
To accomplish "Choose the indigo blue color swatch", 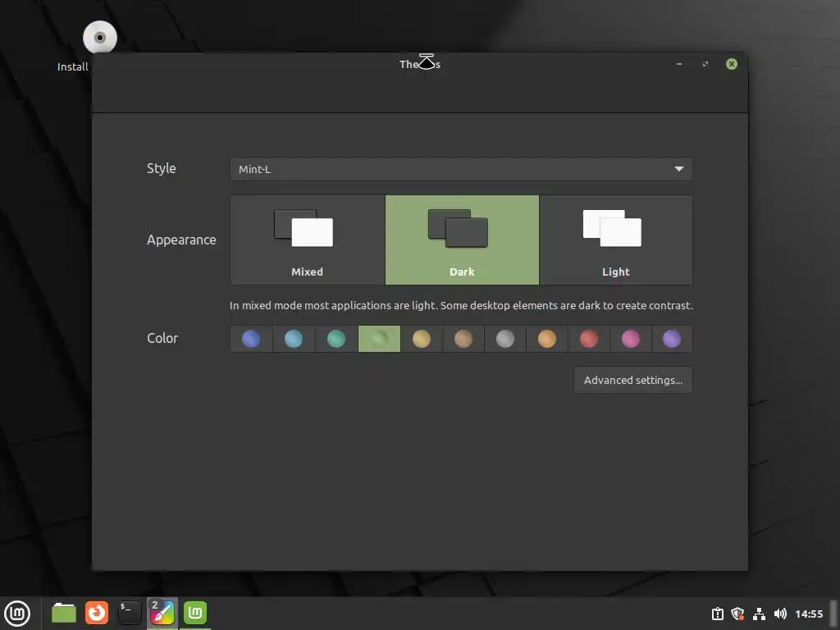I will [x=251, y=339].
